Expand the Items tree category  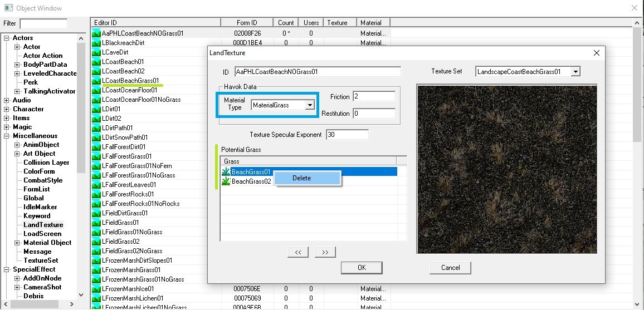(7, 118)
